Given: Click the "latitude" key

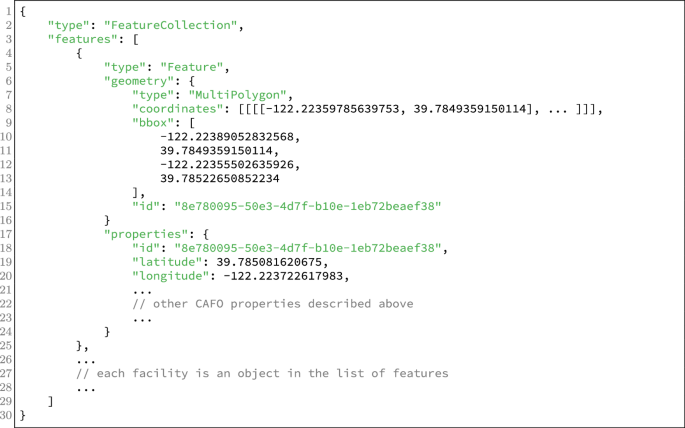Looking at the screenshot, I should click(x=167, y=261).
